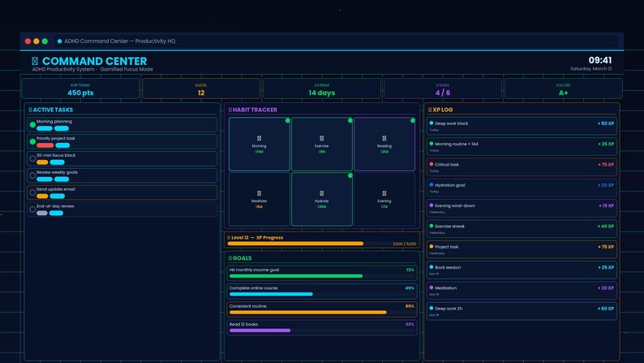The image size is (644, 363).
Task: Click the red tag pill on Priority project task
Action: point(45,145)
